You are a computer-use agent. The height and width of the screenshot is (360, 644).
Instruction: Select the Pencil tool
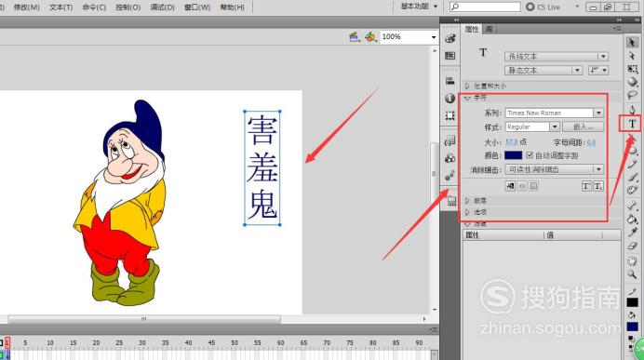click(633, 165)
